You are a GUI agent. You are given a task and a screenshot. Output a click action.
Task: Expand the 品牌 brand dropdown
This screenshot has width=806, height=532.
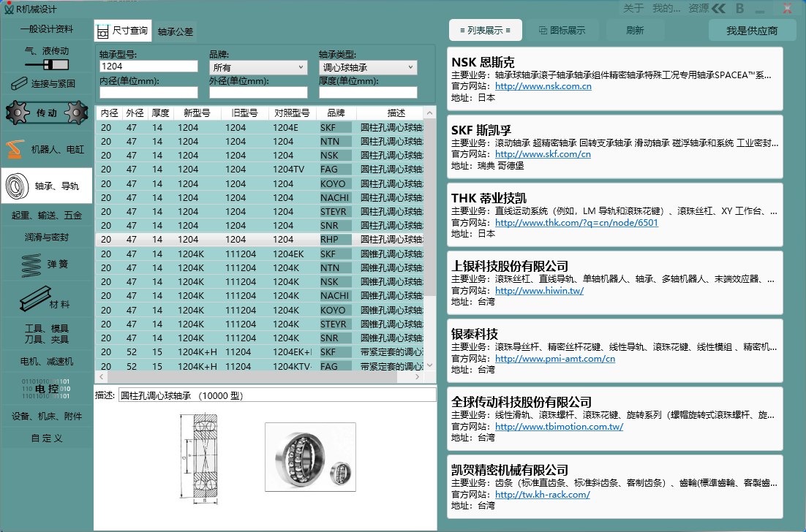point(258,67)
